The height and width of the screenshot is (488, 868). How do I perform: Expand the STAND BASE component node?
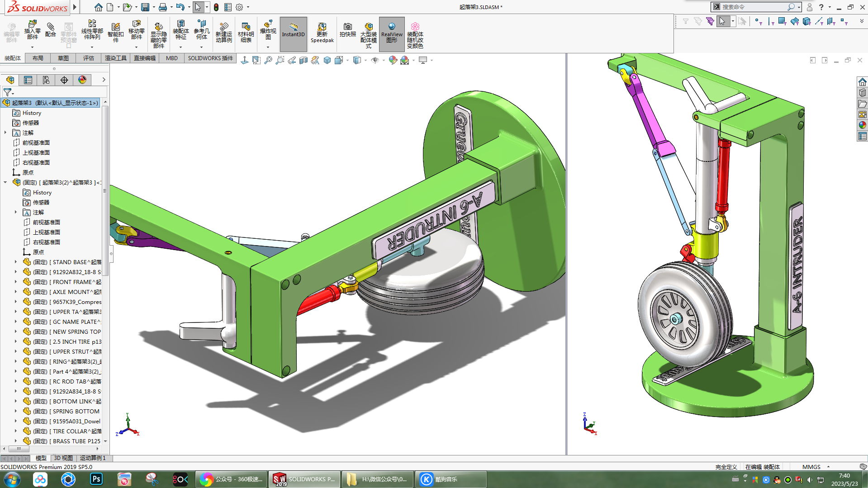point(16,262)
